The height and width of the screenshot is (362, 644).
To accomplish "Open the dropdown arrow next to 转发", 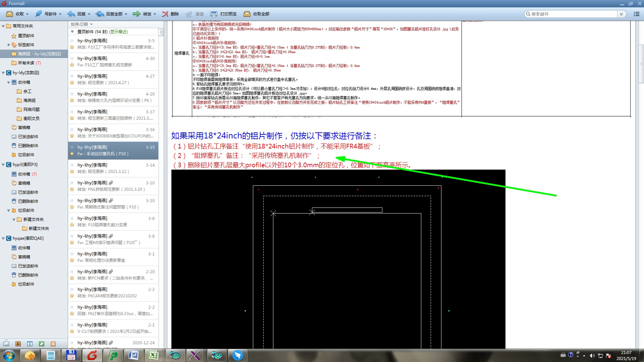I will coord(155,14).
